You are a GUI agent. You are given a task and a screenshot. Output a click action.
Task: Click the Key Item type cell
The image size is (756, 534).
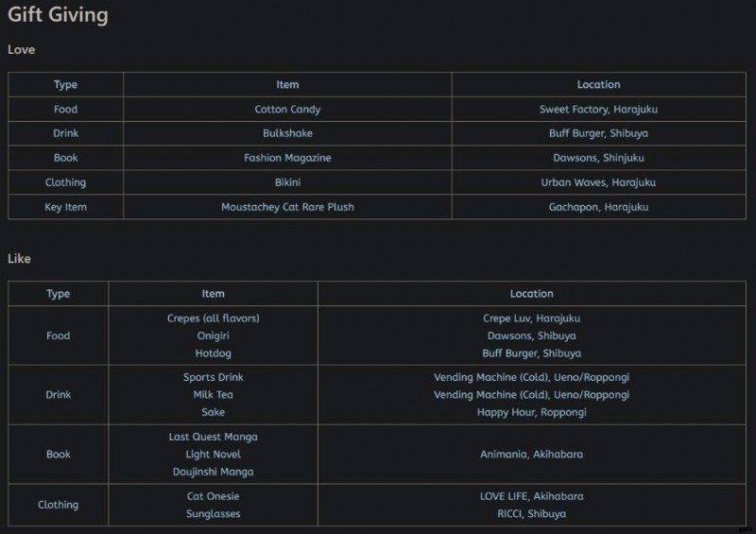click(65, 207)
